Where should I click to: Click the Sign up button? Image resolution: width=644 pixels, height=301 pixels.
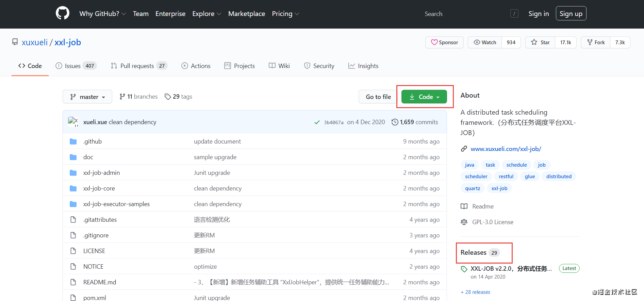click(x=571, y=14)
